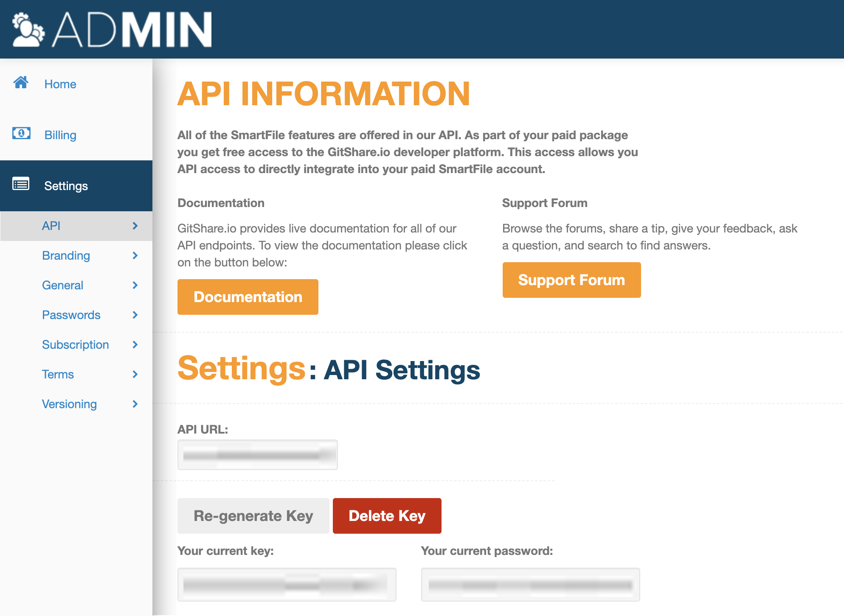The image size is (844, 616).
Task: Click the Settings list icon
Action: tap(21, 184)
